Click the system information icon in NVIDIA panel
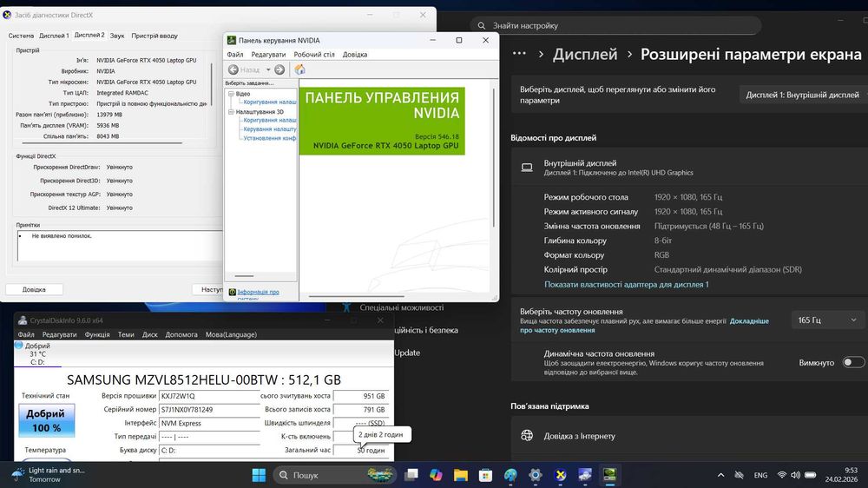This screenshot has height=488, width=868. pyautogui.click(x=233, y=292)
